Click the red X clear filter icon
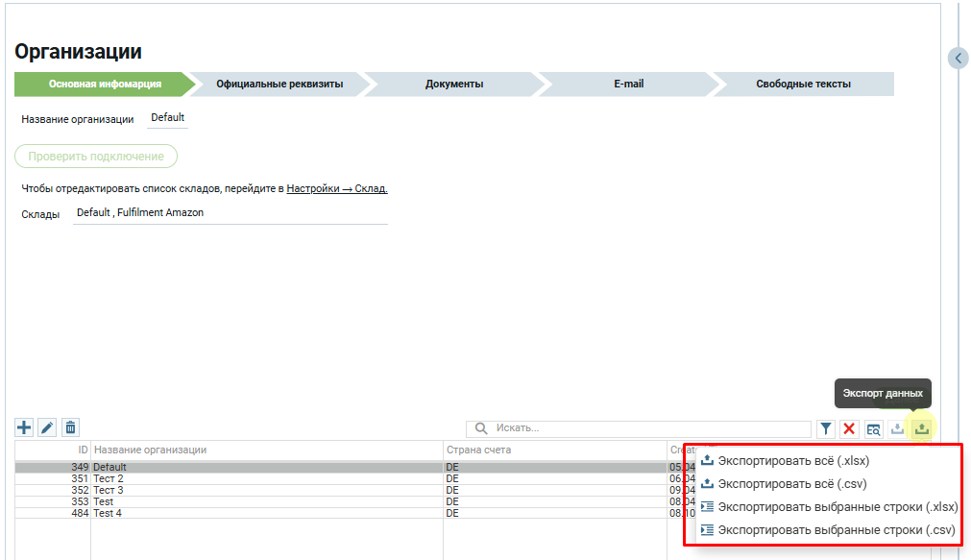Image resolution: width=971 pixels, height=560 pixels. point(849,428)
